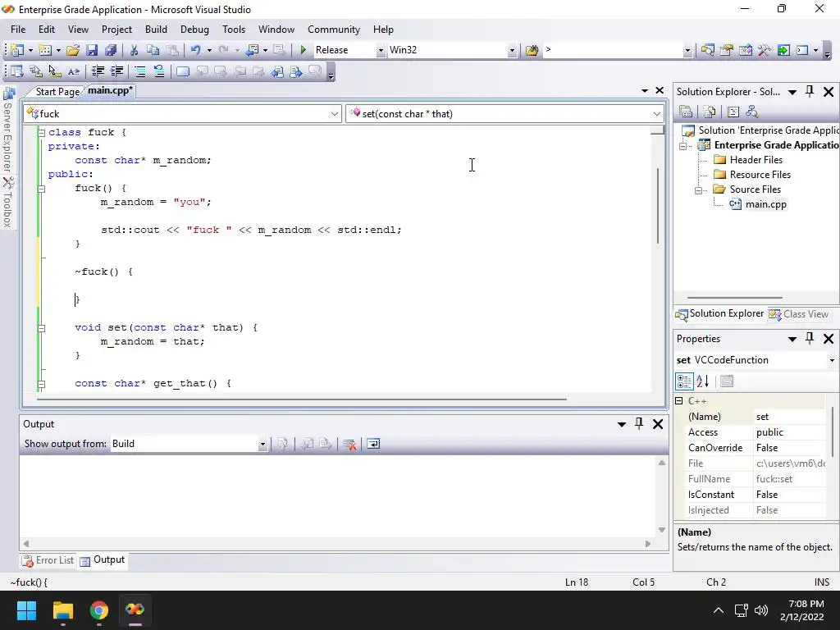Click the Navigate Backward icon
Screen dimensions: 840x630
(252, 50)
